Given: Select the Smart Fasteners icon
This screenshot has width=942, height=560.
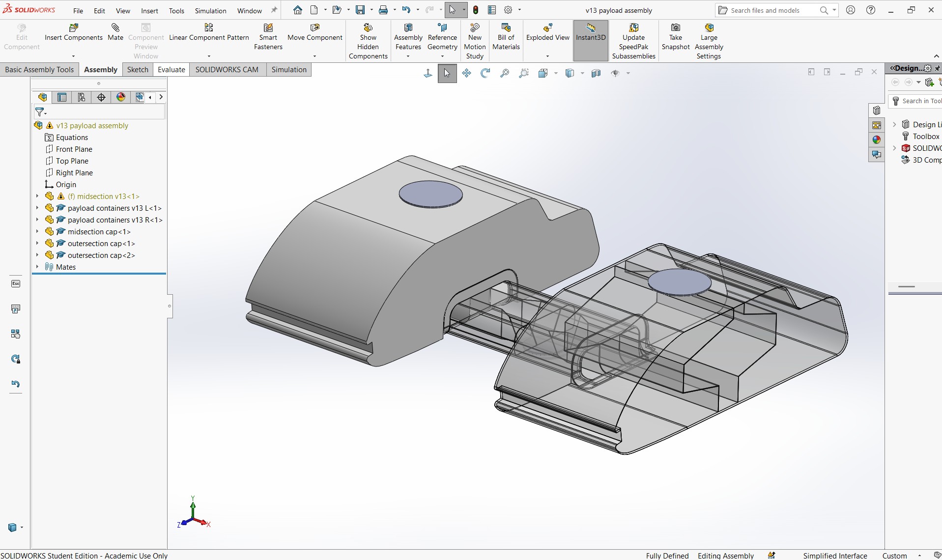Looking at the screenshot, I should (268, 28).
